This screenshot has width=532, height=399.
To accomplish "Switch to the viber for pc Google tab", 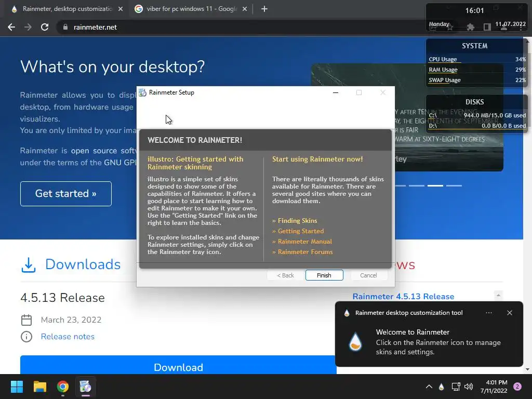I will (192, 9).
